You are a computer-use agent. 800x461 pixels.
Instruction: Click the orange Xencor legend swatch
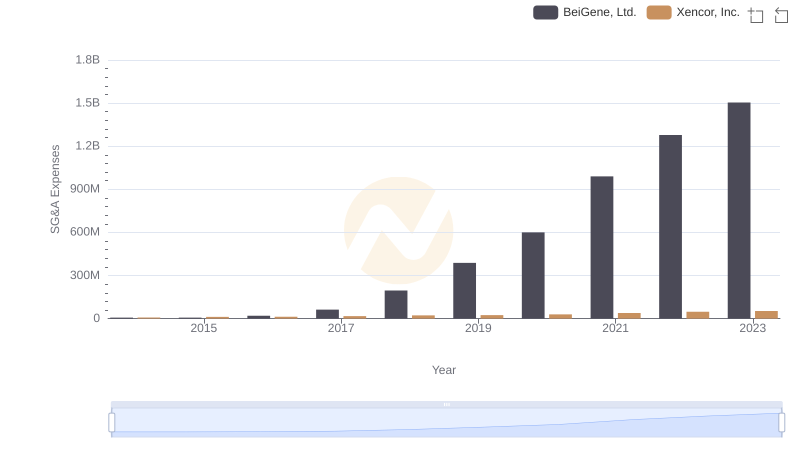[659, 12]
